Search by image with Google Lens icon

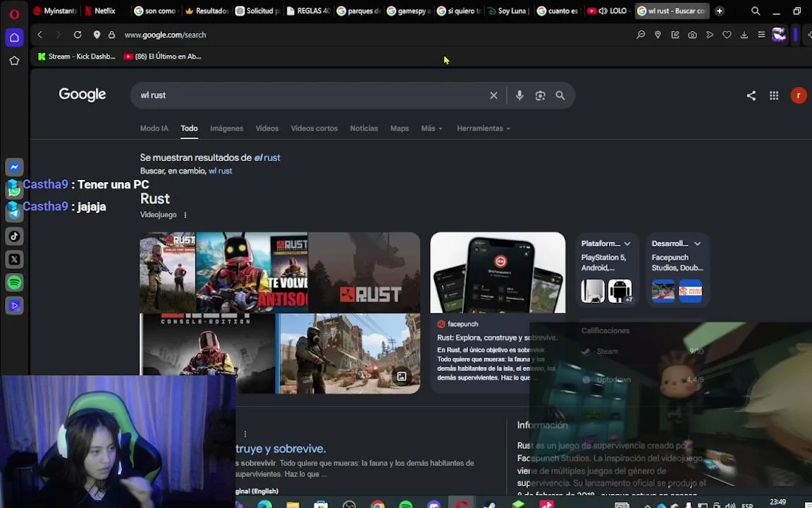(540, 95)
